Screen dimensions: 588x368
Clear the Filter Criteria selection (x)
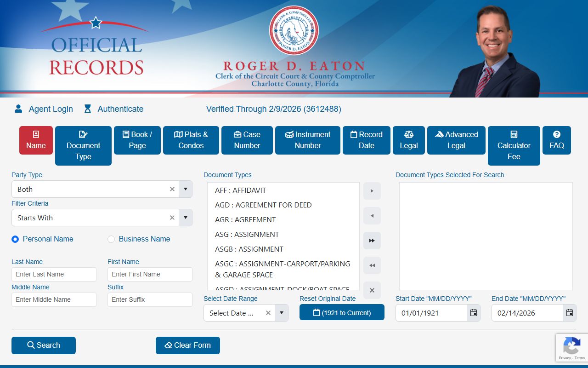click(172, 218)
